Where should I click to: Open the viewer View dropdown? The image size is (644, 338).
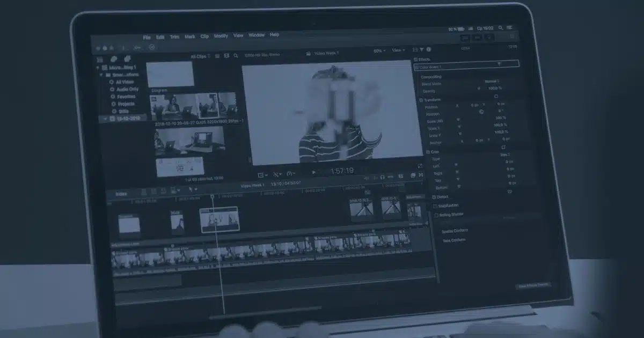point(398,50)
